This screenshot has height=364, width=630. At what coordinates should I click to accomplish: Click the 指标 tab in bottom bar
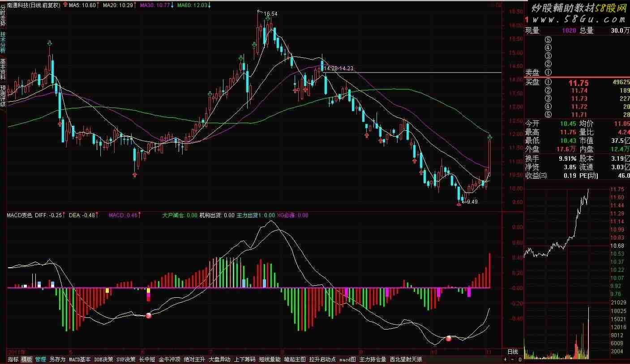click(13, 359)
